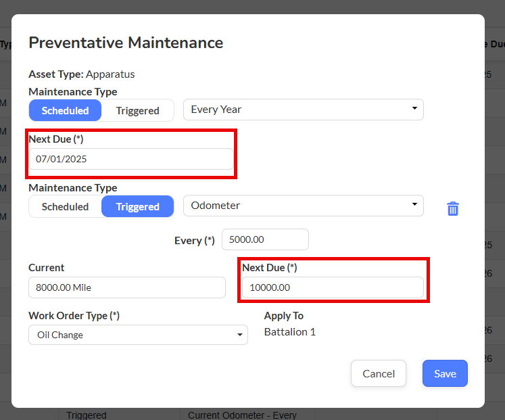Focus the Every 5000.00 interval field

click(265, 239)
